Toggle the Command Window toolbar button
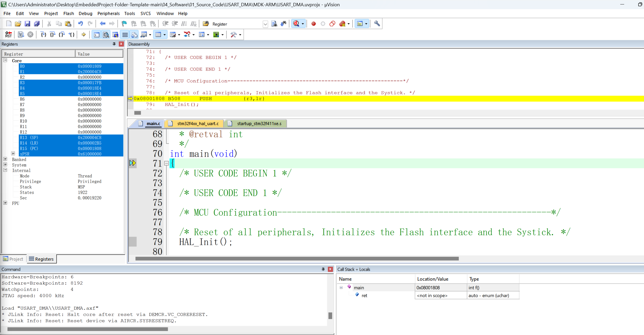644x335 pixels. coord(97,34)
